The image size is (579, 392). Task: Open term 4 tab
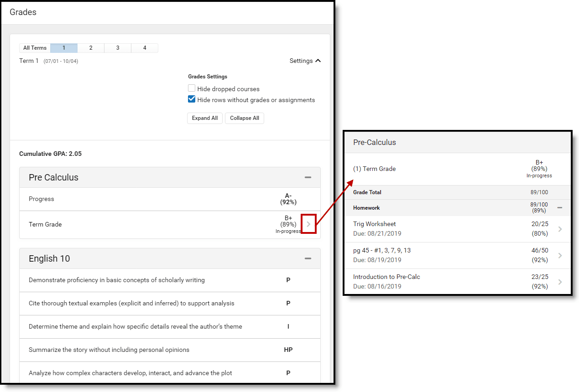(144, 47)
